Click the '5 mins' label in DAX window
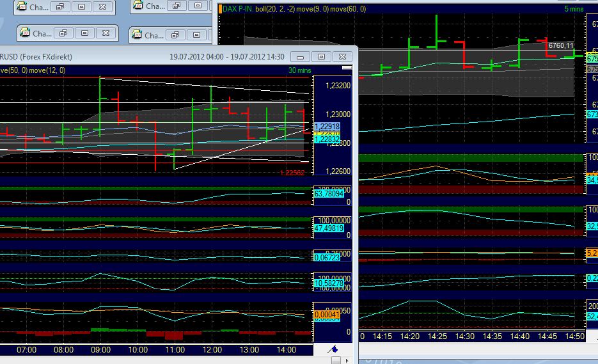Viewport: 598px width, 364px height. pos(574,9)
